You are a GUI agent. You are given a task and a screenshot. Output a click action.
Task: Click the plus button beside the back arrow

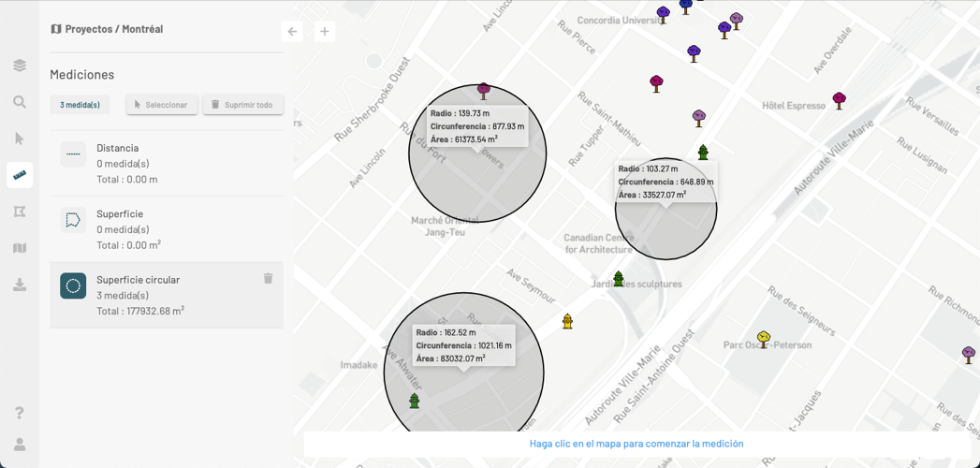tap(325, 32)
